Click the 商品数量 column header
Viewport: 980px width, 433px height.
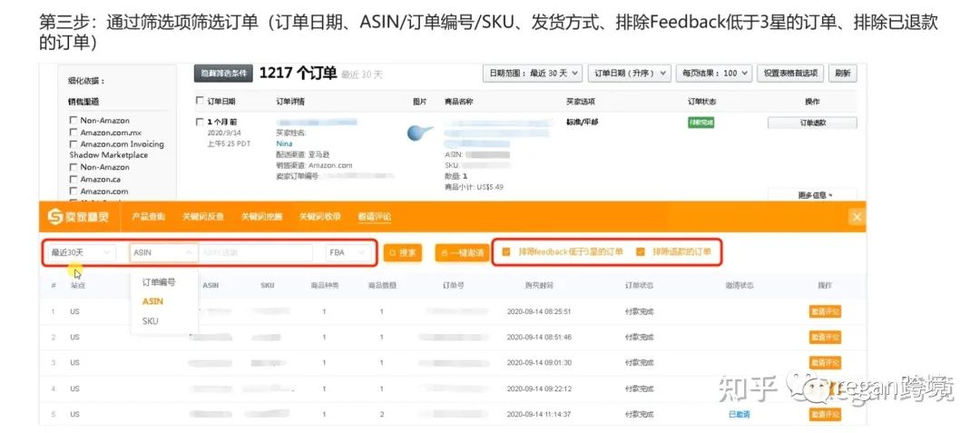click(x=382, y=286)
